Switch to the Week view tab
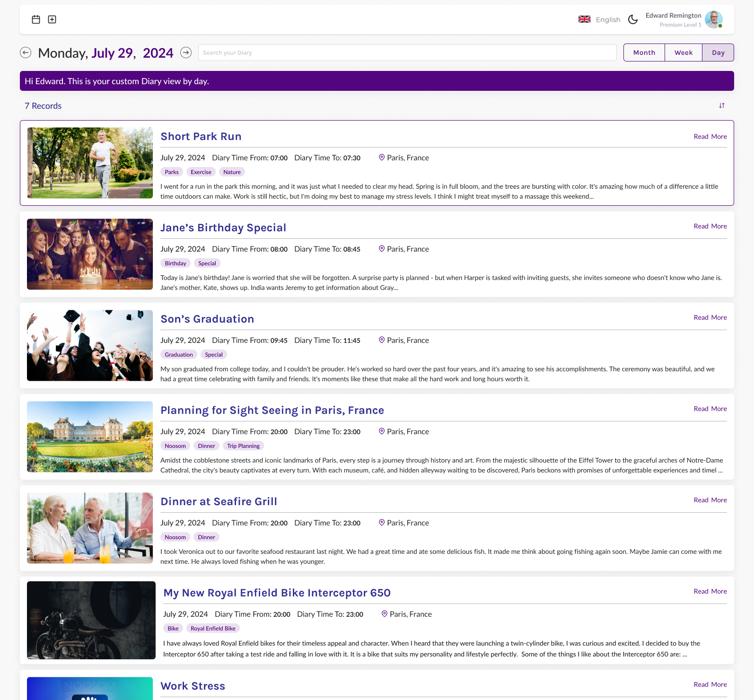The image size is (754, 700). (x=683, y=52)
